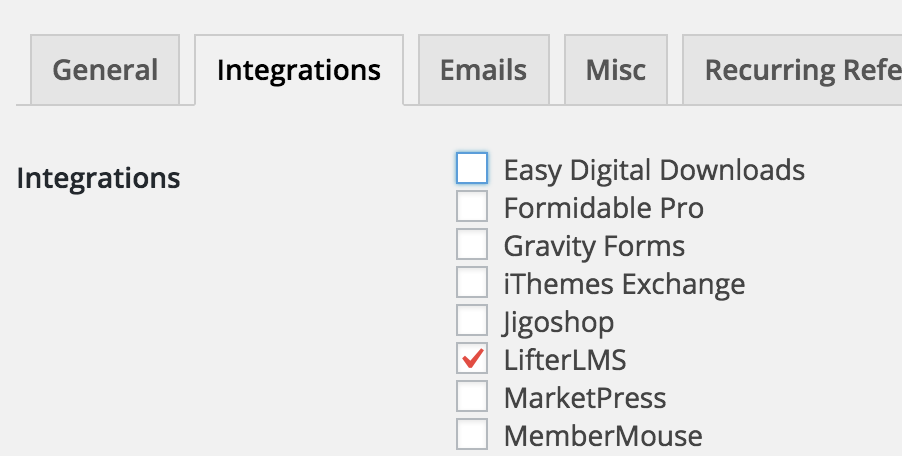Go to the Recurring Referrals tab
Image resolution: width=902 pixels, height=456 pixels.
pyautogui.click(x=792, y=70)
